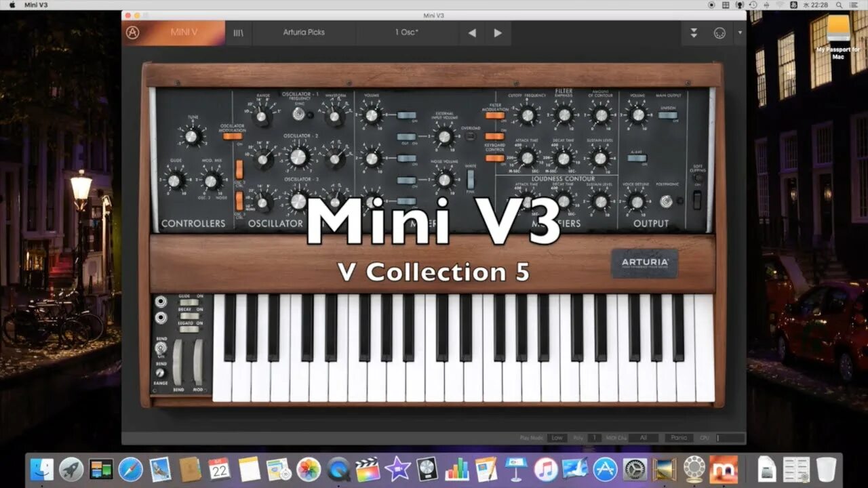The width and height of the screenshot is (868, 488).
Task: Open Finder from the dock
Action: (42, 469)
